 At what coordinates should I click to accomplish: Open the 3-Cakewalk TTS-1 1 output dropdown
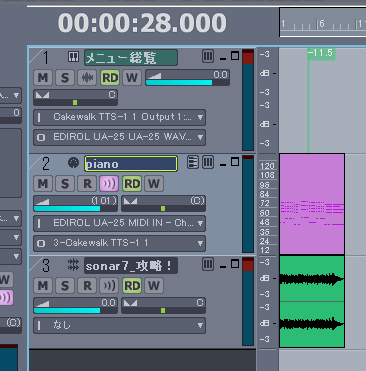[x=119, y=243]
